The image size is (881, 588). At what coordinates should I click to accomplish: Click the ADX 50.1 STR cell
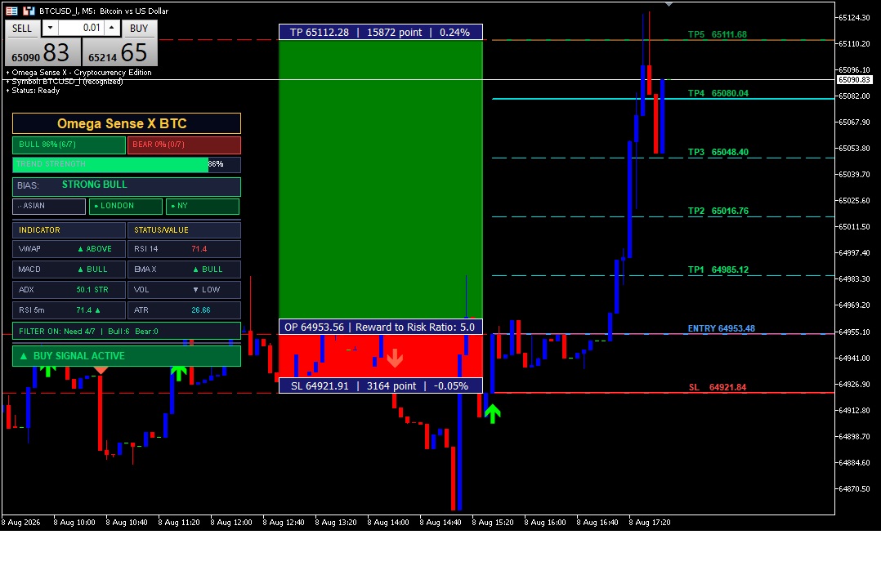point(69,290)
